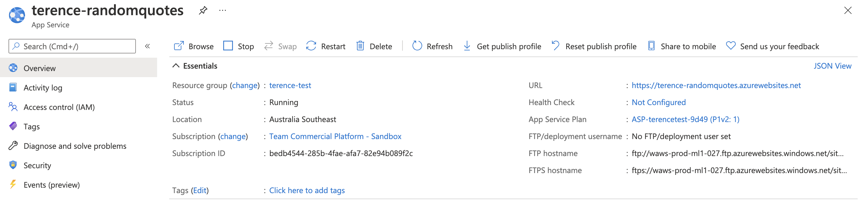Click the Reset publish profile undo icon
This screenshot has width=868, height=201.
[556, 46]
